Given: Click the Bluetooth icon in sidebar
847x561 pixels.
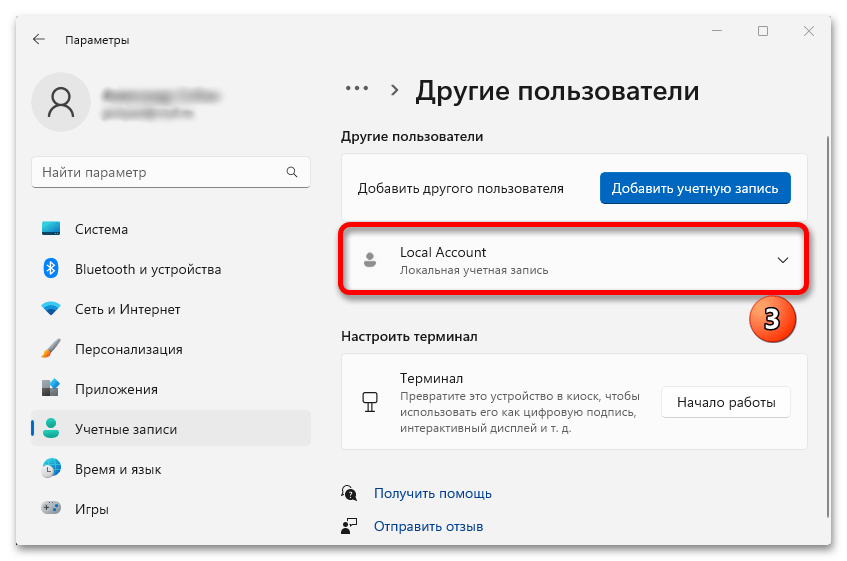Looking at the screenshot, I should (51, 269).
